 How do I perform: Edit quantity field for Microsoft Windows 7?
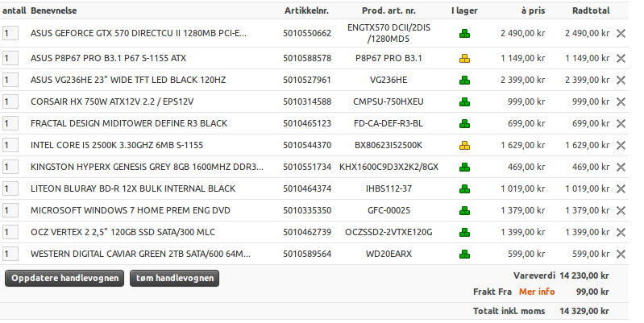(x=10, y=210)
